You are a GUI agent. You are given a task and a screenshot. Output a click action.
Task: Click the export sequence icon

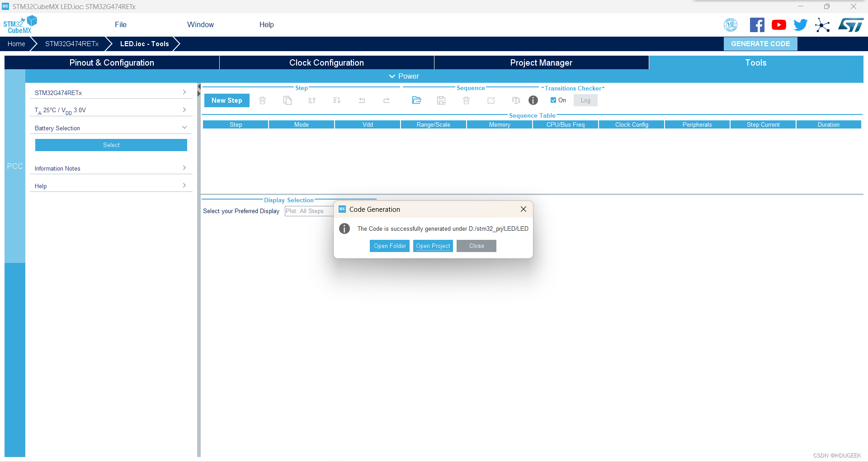491,100
